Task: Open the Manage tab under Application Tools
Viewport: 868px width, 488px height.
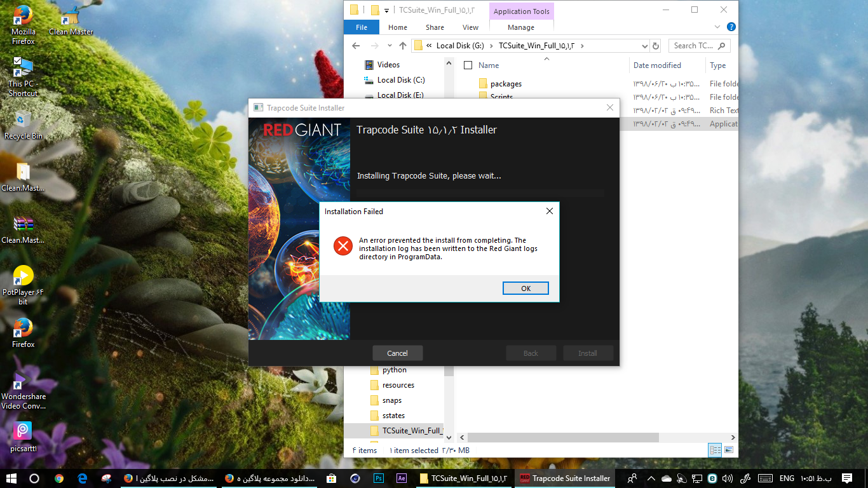Action: click(x=521, y=27)
